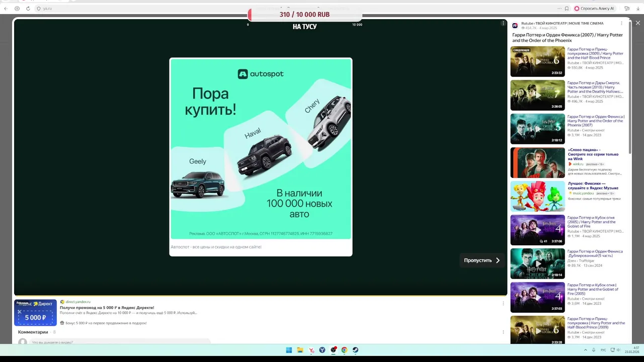The width and height of the screenshot is (644, 362).
Task: Open the clock showing 4:57
Action: pos(632,350)
